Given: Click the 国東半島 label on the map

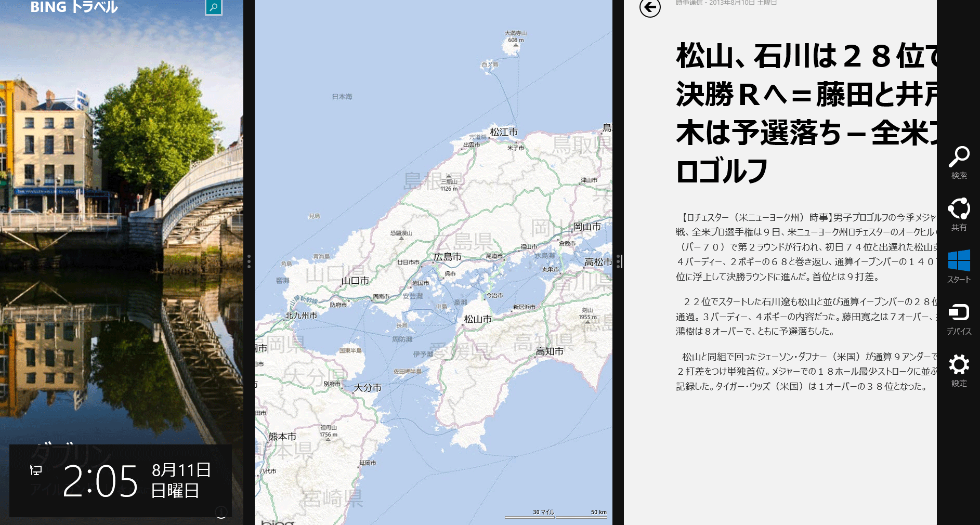Looking at the screenshot, I should (350, 351).
